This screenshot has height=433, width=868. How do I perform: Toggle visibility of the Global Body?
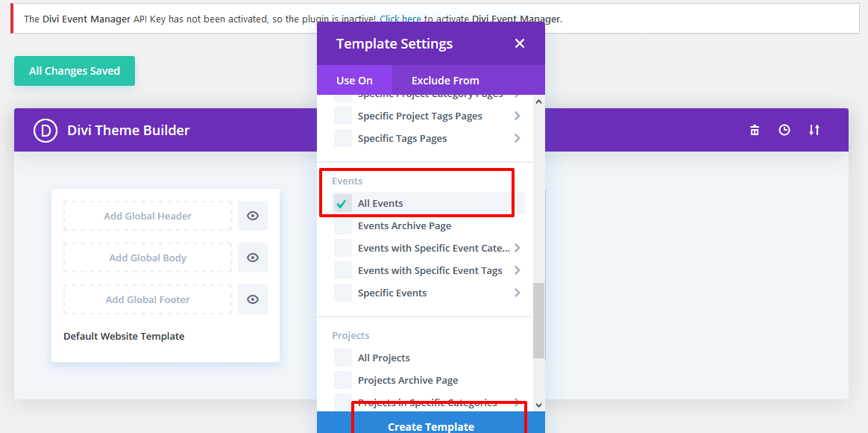[253, 258]
